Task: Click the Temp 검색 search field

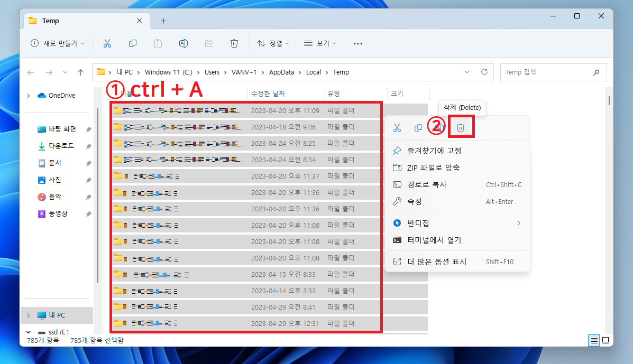Action: point(550,72)
